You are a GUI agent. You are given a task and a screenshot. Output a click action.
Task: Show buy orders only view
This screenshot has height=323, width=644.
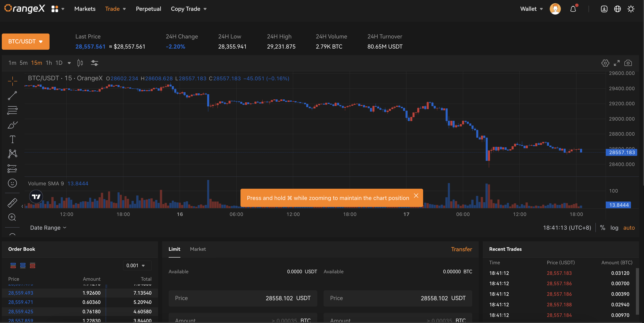pos(23,266)
